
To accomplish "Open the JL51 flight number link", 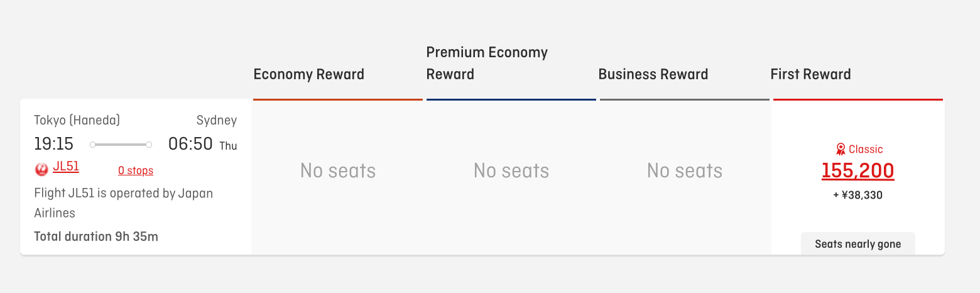I will pyautogui.click(x=66, y=167).
